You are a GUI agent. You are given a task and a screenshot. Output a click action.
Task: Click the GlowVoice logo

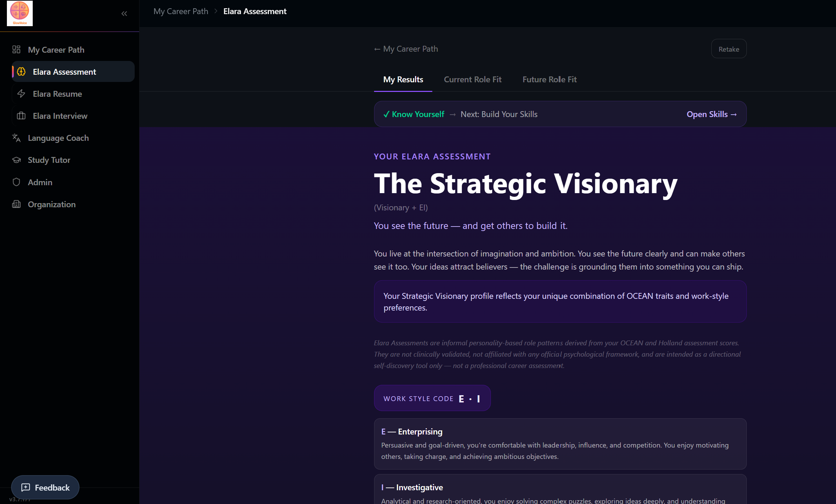[20, 13]
